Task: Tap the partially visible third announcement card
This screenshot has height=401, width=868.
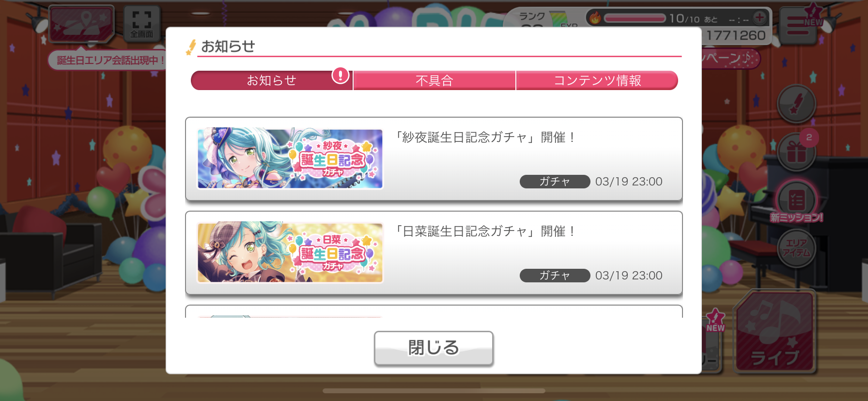Action: click(434, 311)
